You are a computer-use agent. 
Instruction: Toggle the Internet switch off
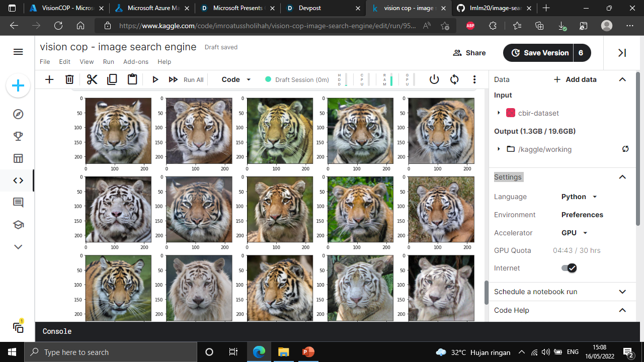pos(569,268)
